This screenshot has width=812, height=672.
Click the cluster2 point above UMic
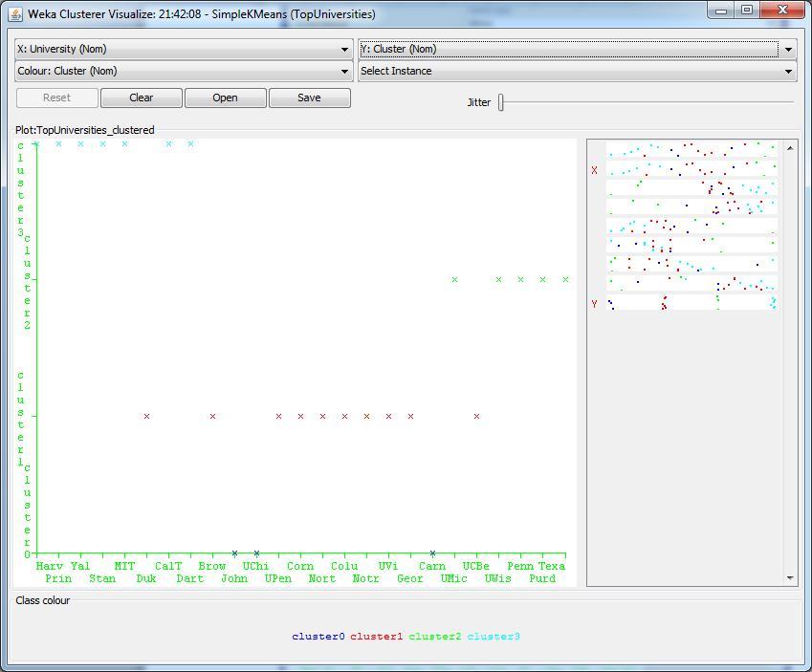[x=454, y=279]
